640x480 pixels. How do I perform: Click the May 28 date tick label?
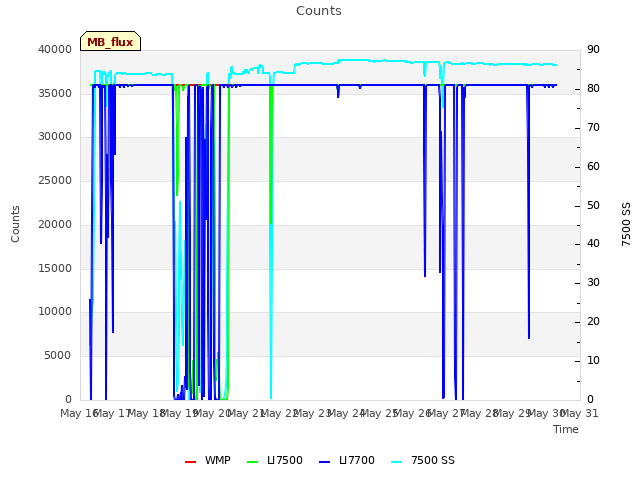click(x=480, y=413)
